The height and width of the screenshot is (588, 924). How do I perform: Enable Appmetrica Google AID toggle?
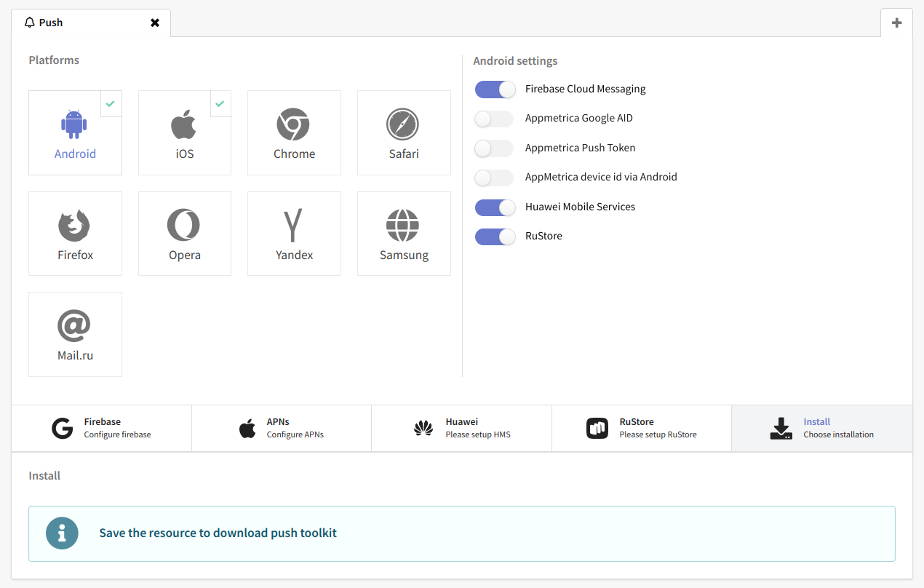pos(494,119)
